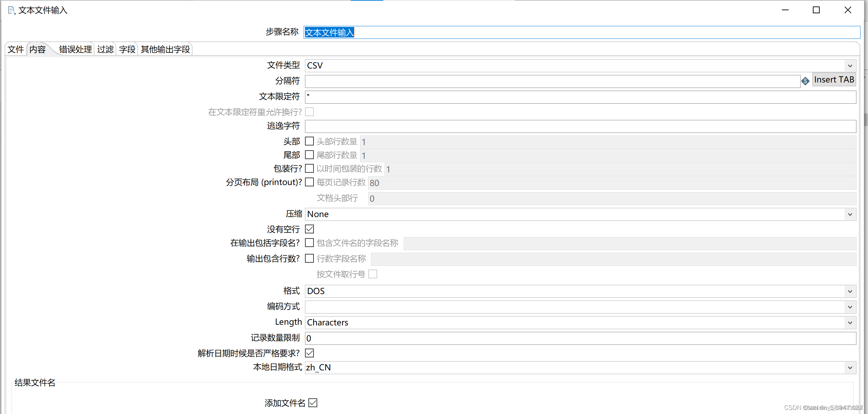
Task: Click the 文本文件输入 step icon in title bar
Action: coord(11,10)
